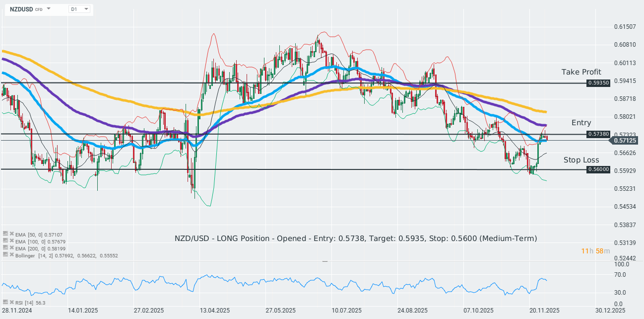Click the 0.59415 price axis label
Image resolution: width=644 pixels, height=319 pixels.
tap(625, 80)
